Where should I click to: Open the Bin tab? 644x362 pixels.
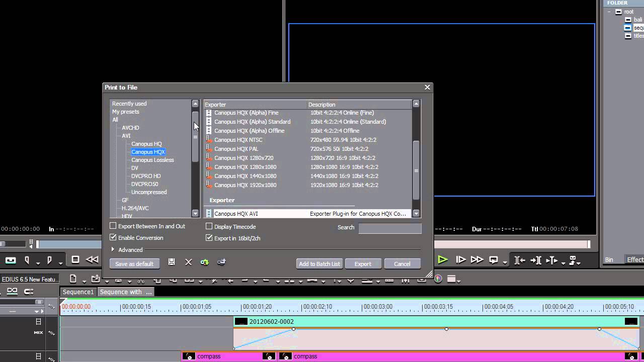pos(609,260)
